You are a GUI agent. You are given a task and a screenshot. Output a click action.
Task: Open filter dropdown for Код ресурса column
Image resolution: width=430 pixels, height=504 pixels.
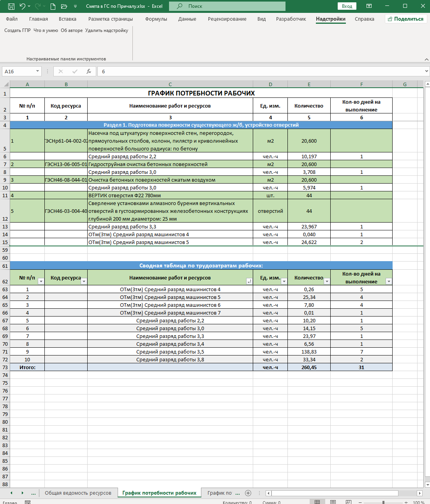tap(84, 281)
